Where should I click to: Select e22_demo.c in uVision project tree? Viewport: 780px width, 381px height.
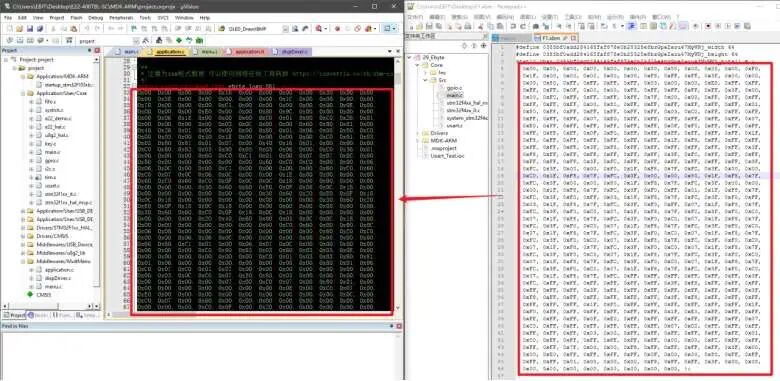tap(58, 118)
